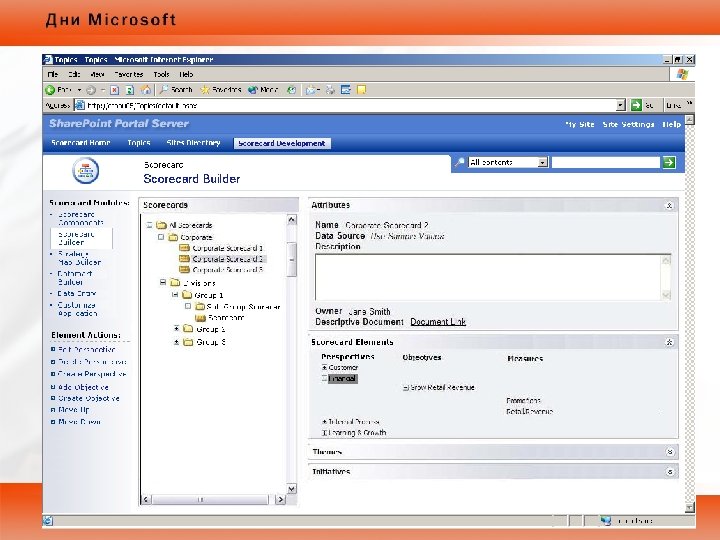
Task: Open the View menu
Action: [x=97, y=74]
